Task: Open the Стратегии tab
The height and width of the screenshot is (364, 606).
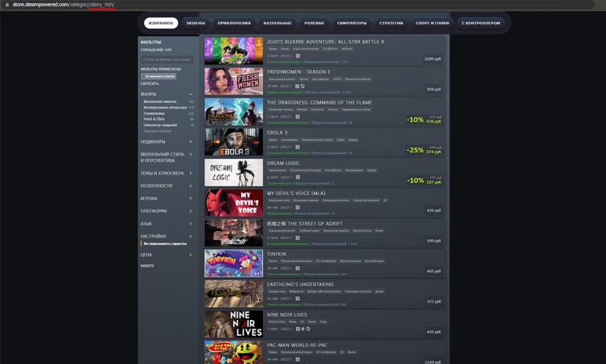Action: click(x=391, y=23)
